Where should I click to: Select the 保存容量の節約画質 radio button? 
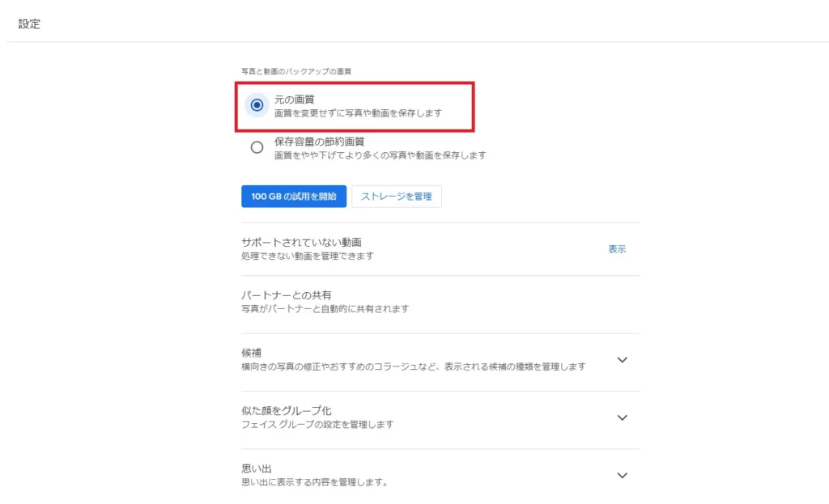click(257, 147)
